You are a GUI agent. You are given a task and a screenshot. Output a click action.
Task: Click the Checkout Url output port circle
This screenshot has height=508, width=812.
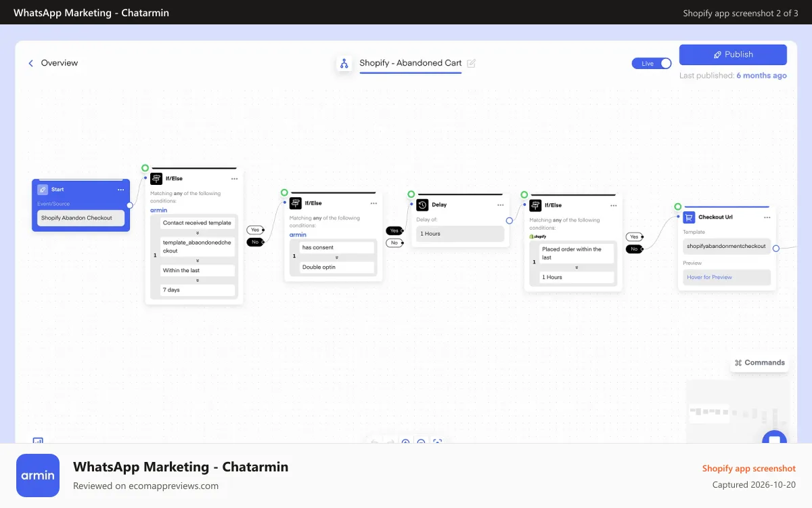(776, 248)
